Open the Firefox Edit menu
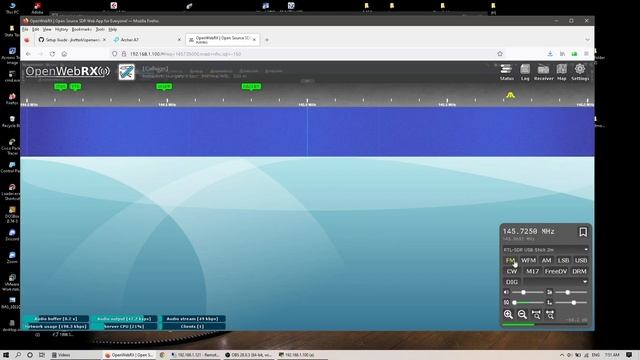The height and width of the screenshot is (360, 640). (x=36, y=29)
